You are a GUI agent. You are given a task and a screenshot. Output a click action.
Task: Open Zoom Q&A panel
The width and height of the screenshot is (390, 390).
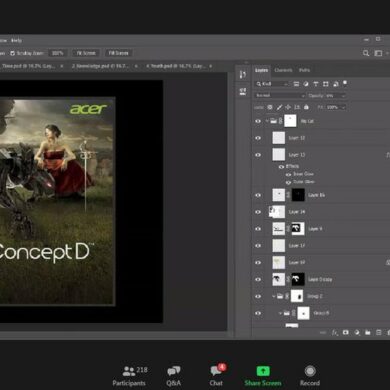174,376
